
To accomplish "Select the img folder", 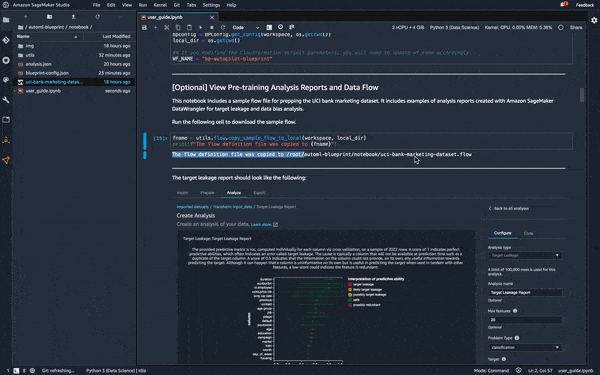I will coord(74,46).
